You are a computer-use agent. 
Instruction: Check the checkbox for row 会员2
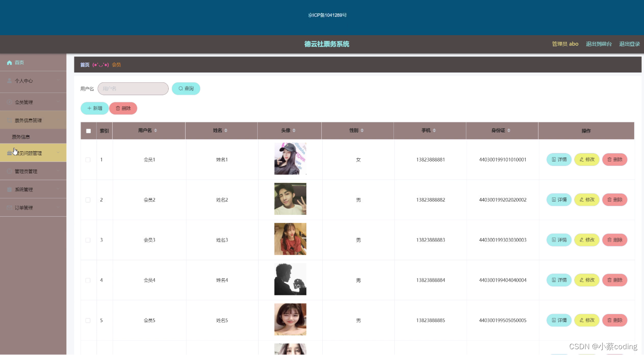[x=88, y=200]
